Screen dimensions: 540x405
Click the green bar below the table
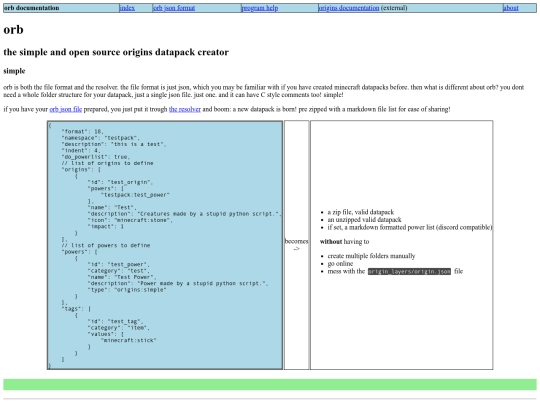pos(270,385)
